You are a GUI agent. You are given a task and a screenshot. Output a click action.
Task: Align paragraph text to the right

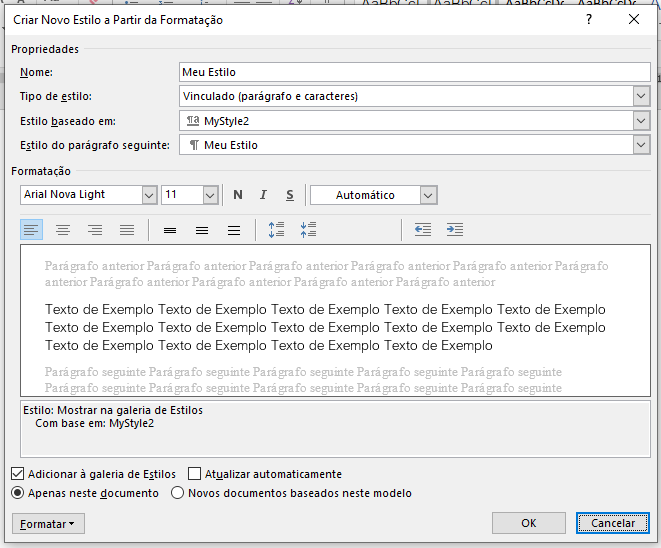(95, 230)
